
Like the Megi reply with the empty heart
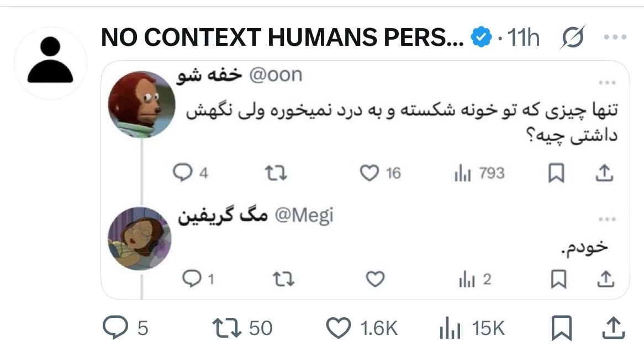(374, 279)
